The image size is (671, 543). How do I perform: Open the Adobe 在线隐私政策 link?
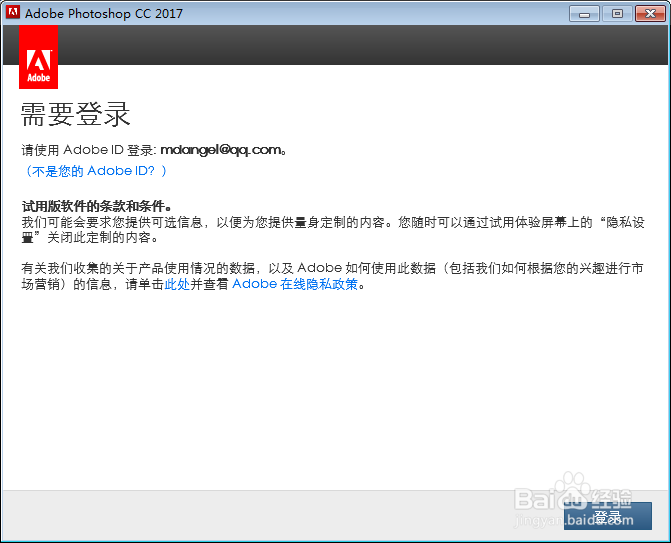click(295, 284)
